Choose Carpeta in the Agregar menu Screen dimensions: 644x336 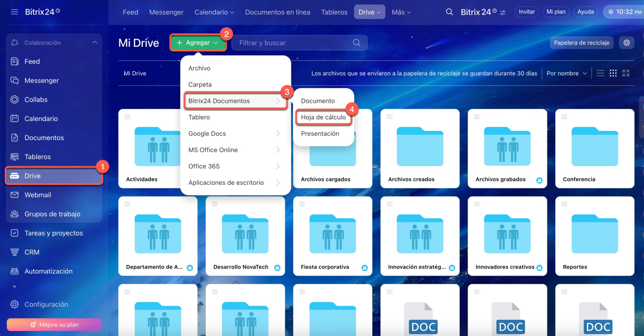[x=200, y=85]
